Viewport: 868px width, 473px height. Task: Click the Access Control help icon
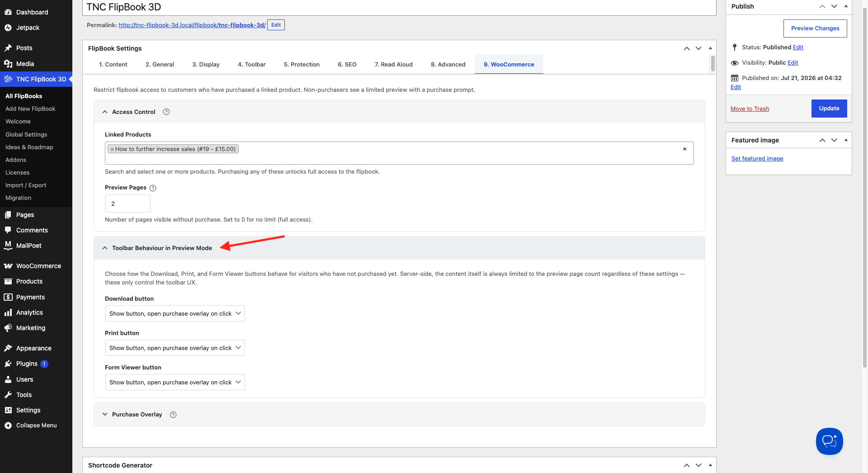166,112
